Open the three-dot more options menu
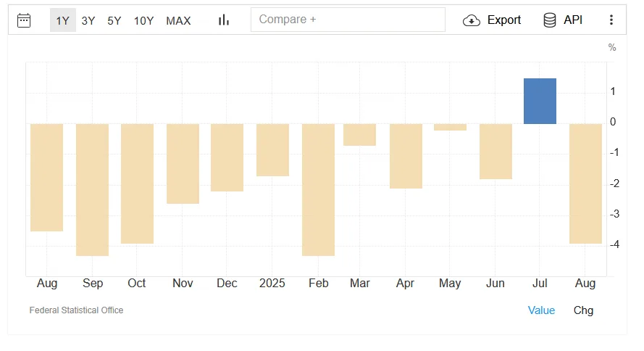Viewport: 644px width, 351px height. point(611,20)
